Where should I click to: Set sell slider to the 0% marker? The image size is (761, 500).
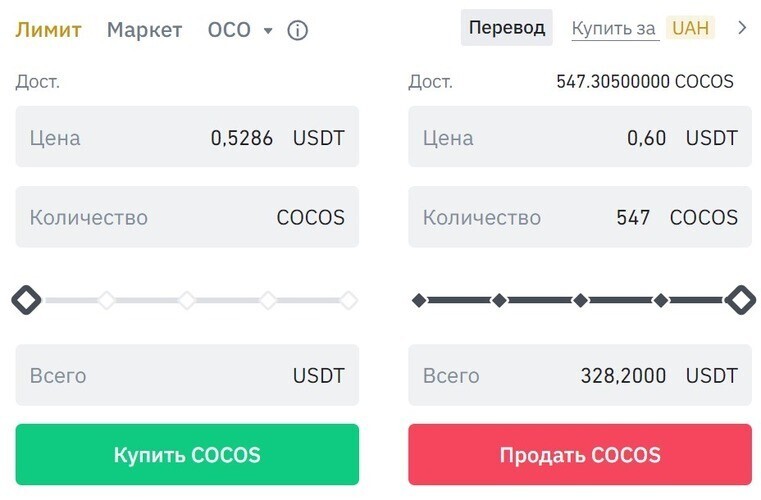coord(419,300)
